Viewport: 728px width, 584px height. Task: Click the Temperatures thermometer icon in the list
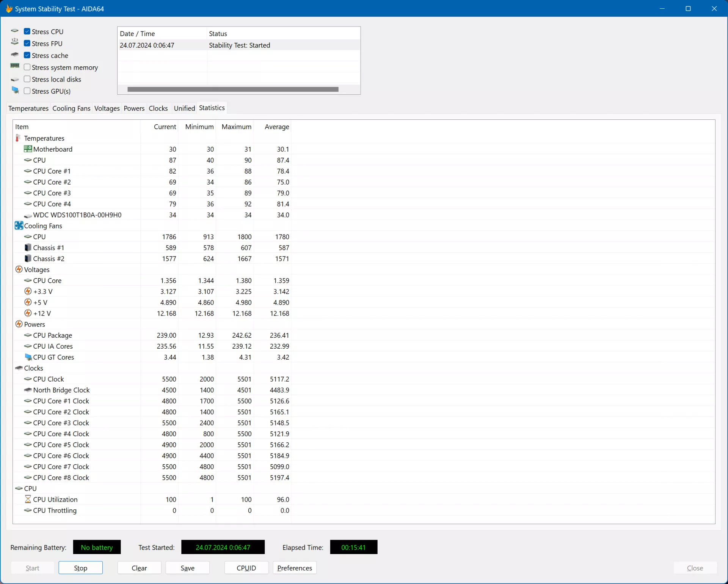click(18, 138)
